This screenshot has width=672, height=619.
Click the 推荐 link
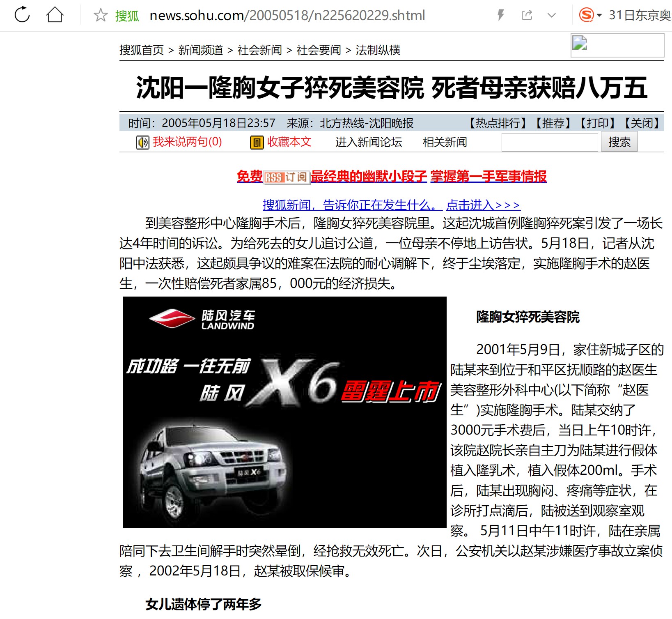tap(553, 123)
